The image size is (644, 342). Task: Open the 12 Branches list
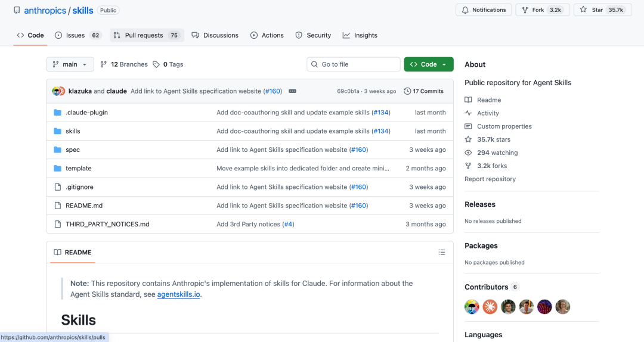tap(124, 64)
